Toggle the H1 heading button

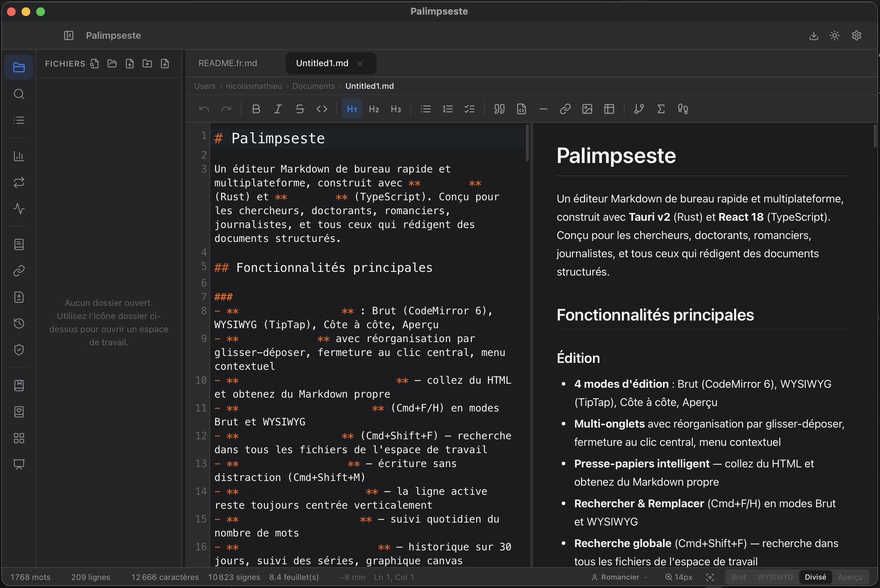[x=352, y=109]
